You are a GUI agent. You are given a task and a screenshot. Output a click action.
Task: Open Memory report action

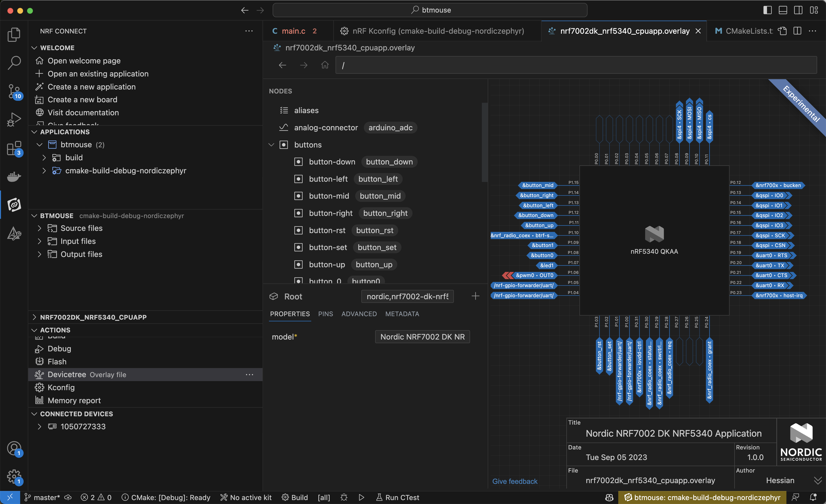click(74, 400)
